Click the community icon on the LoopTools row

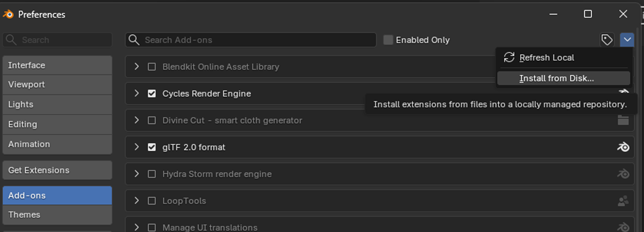[x=623, y=201]
